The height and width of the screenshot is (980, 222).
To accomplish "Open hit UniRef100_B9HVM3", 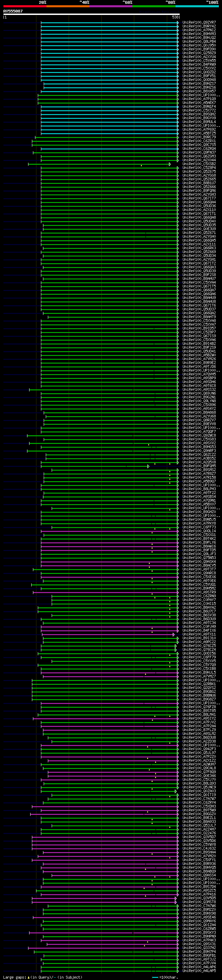I will coord(199,34).
